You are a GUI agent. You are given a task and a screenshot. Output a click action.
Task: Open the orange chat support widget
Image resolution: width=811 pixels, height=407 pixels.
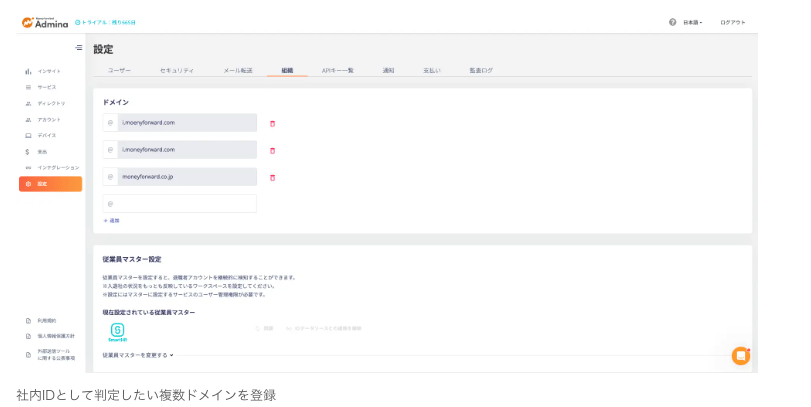point(741,356)
